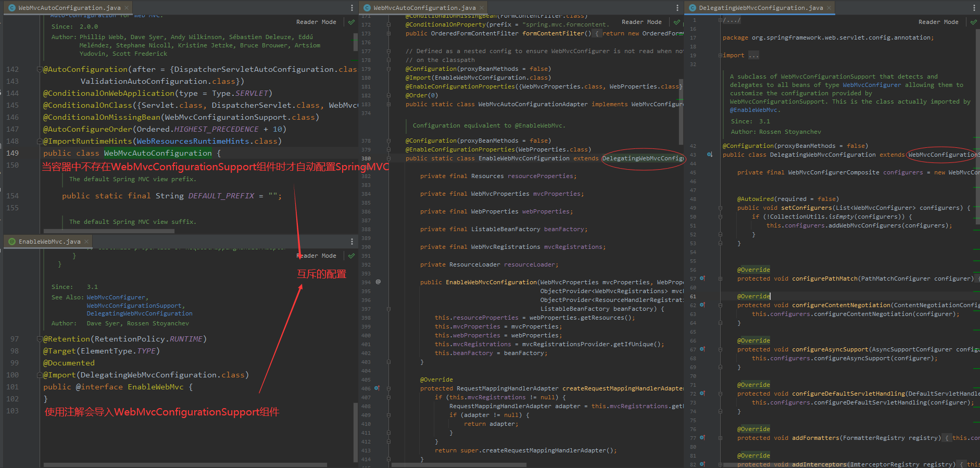The width and height of the screenshot is (980, 468).
Task: Close the EnableWebMvc.java tab
Action: coord(86,242)
